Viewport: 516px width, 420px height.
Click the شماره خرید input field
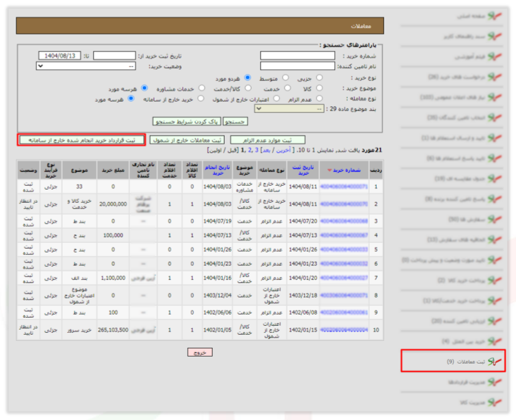pos(298,55)
